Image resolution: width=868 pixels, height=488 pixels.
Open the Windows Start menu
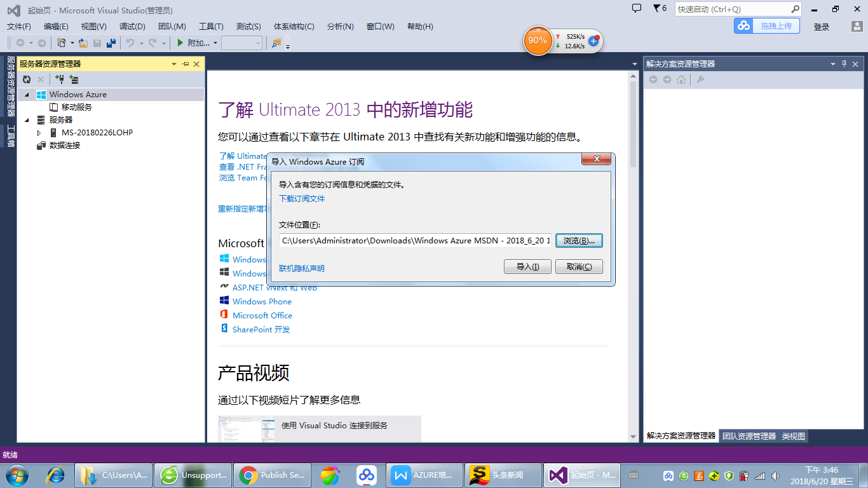[17, 475]
